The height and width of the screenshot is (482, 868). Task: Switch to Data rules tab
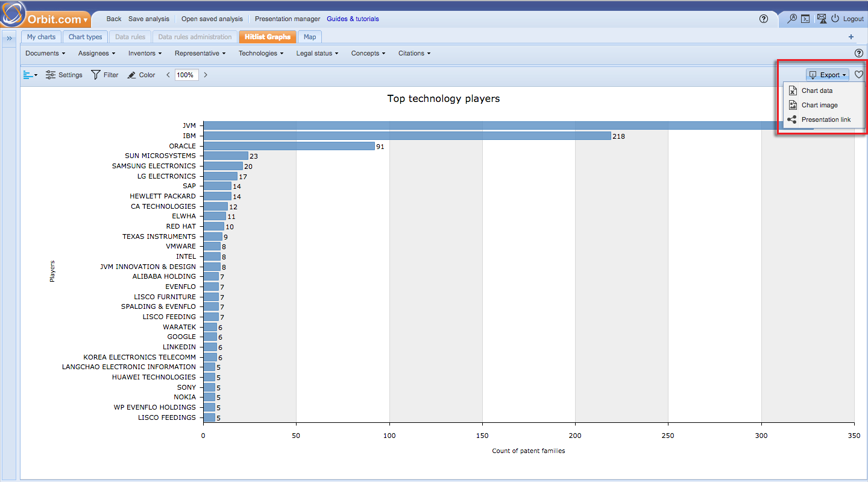(x=130, y=37)
